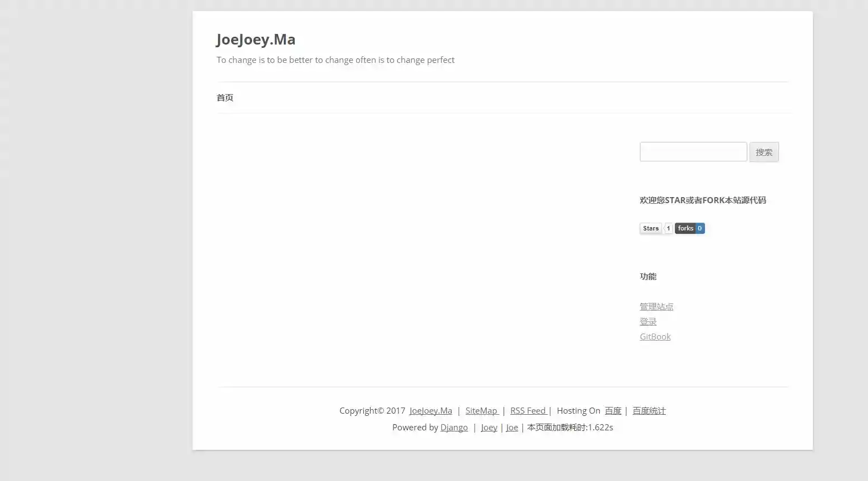Go to the 首页 menu item
The image size is (868, 481).
click(225, 97)
